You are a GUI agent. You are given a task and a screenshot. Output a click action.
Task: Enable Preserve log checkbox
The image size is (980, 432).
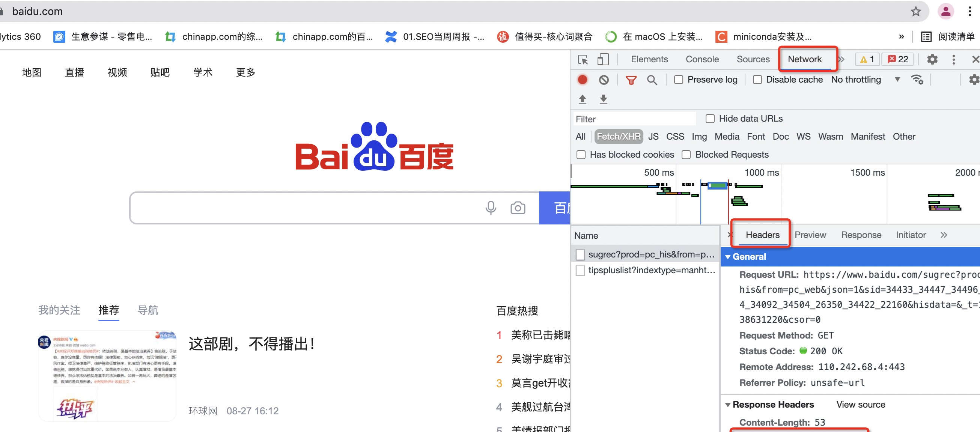coord(678,80)
